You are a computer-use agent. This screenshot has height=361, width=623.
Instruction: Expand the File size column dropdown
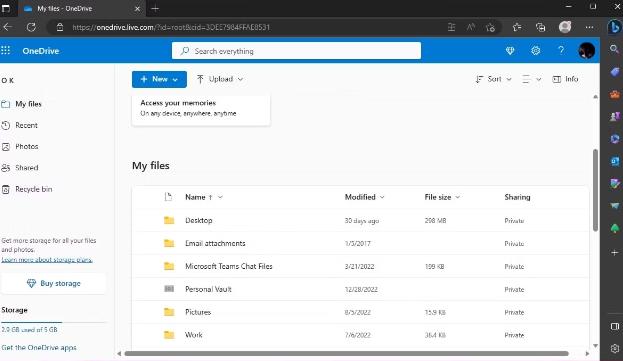pyautogui.click(x=457, y=197)
